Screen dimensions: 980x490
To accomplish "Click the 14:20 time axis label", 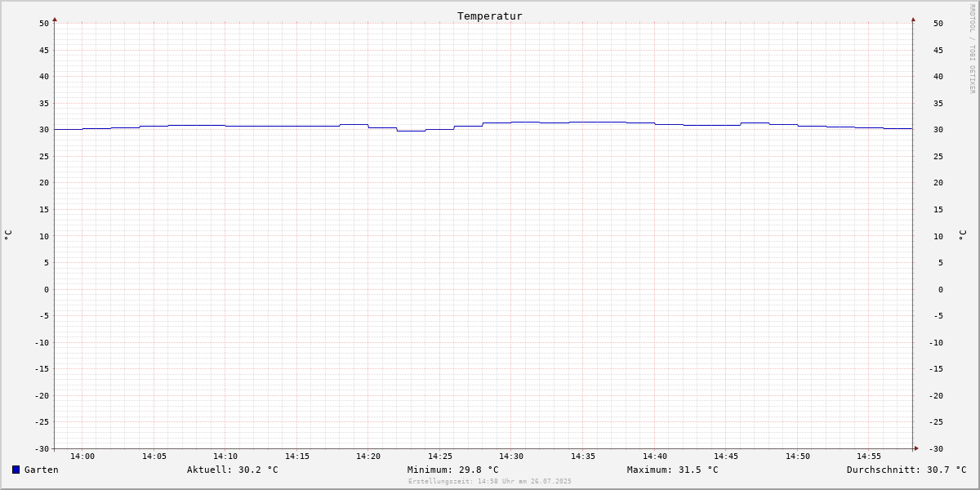I will coord(368,457).
